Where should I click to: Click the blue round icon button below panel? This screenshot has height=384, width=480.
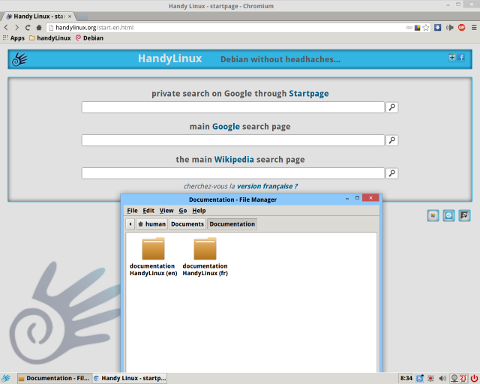449,216
